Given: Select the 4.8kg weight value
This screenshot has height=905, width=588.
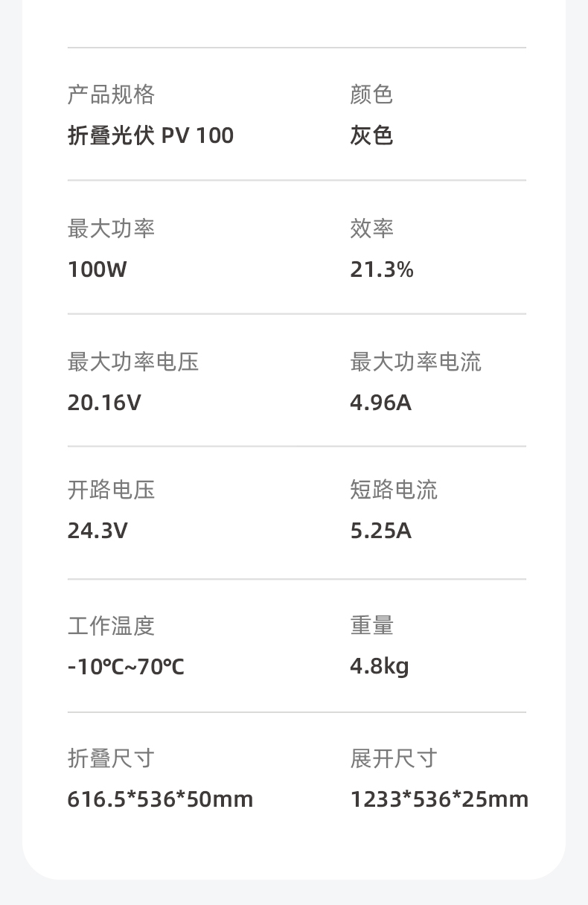Looking at the screenshot, I should coord(380,666).
